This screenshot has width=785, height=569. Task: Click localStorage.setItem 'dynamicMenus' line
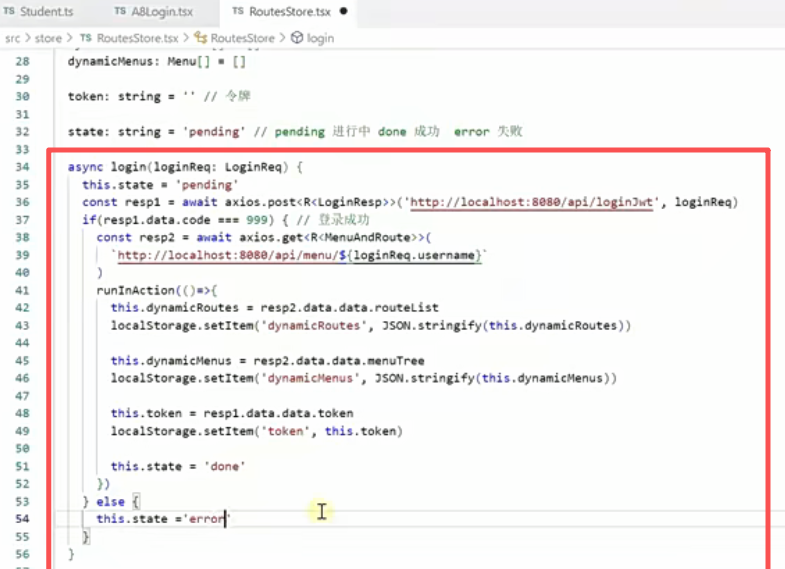click(364, 378)
